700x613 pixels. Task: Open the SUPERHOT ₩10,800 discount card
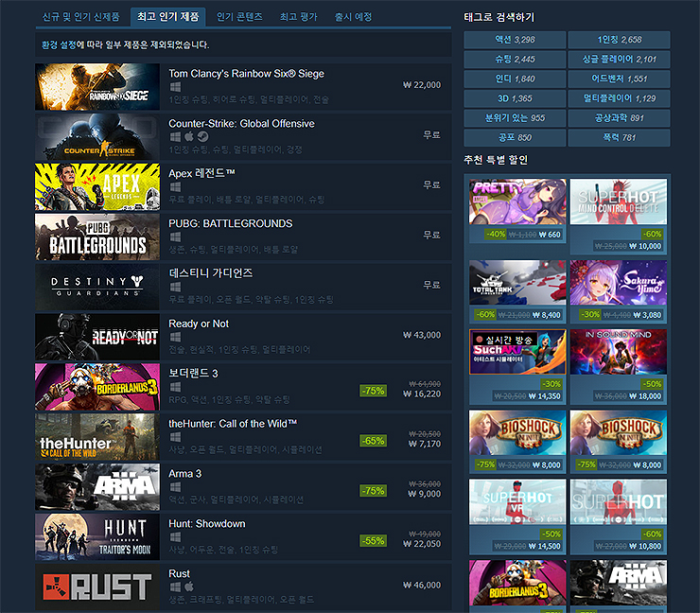click(x=619, y=517)
